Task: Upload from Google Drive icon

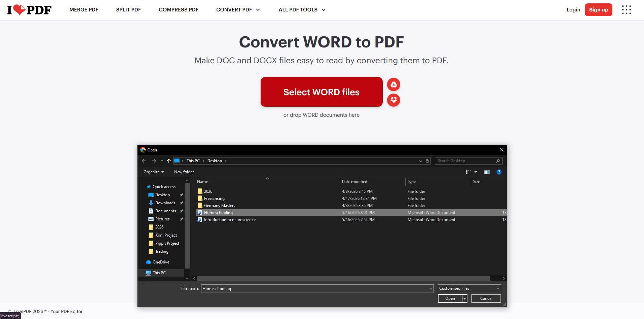Action: click(393, 84)
